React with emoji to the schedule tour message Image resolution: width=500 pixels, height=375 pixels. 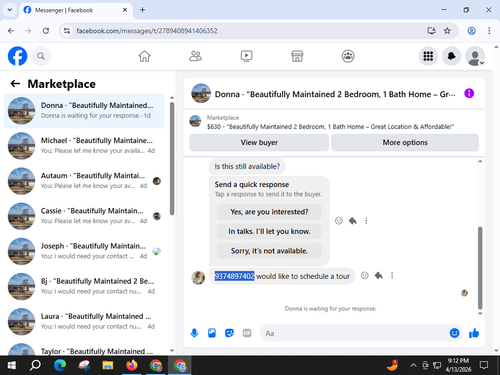365,276
